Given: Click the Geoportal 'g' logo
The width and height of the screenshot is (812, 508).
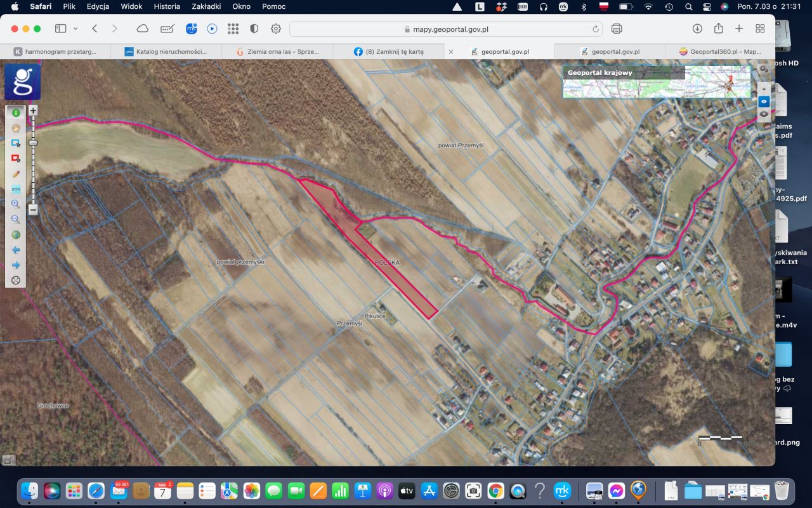Looking at the screenshot, I should click(x=22, y=81).
